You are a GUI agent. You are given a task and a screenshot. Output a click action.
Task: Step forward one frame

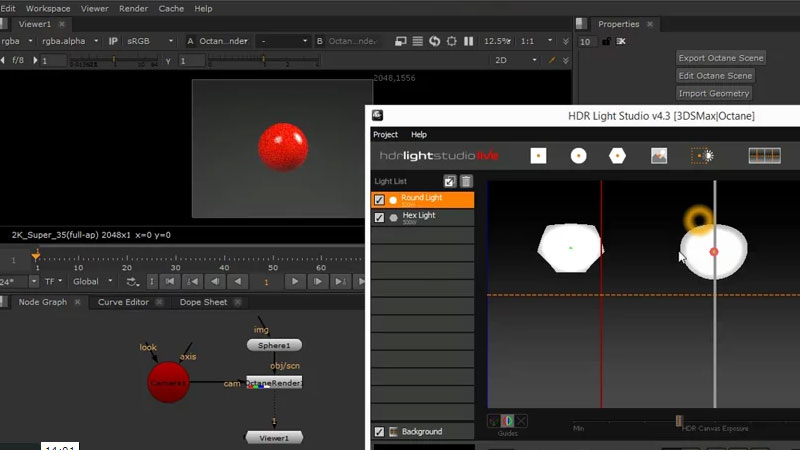tap(317, 282)
